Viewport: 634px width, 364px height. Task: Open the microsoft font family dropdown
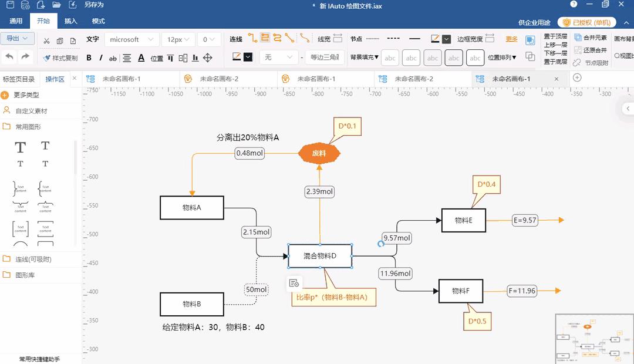coord(131,39)
